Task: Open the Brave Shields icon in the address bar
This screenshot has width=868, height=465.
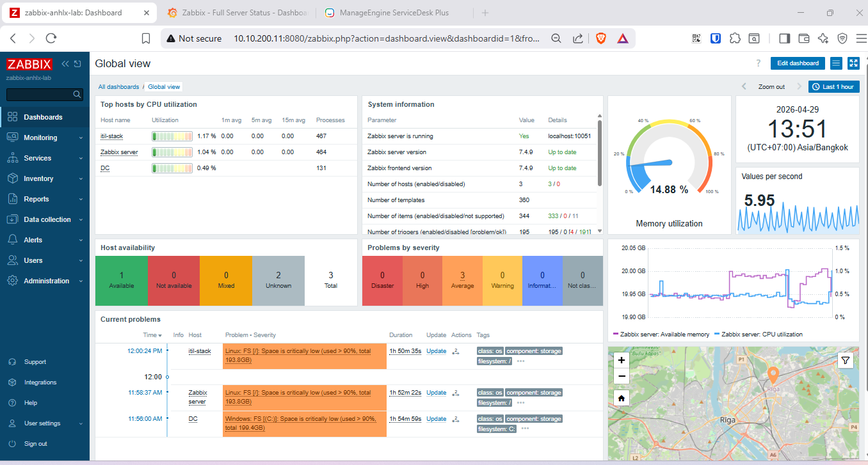Action: pos(600,38)
